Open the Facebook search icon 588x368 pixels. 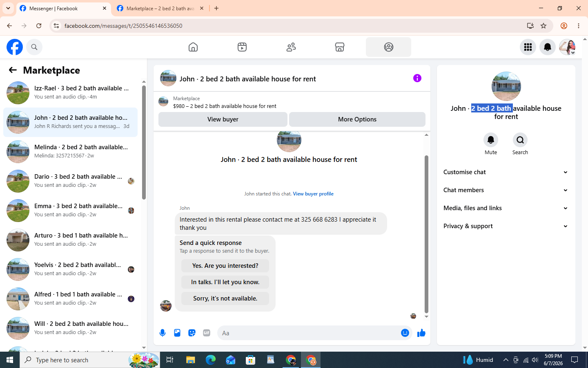(34, 47)
